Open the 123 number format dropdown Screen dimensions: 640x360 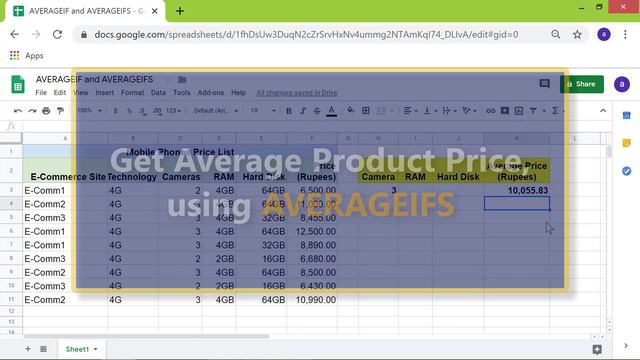[173, 111]
